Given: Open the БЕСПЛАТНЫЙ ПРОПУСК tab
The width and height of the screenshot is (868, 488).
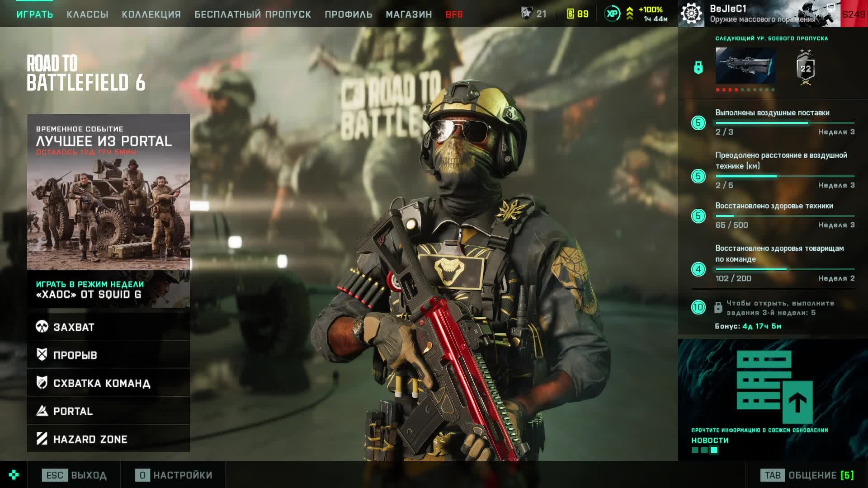Looking at the screenshot, I should pos(253,14).
